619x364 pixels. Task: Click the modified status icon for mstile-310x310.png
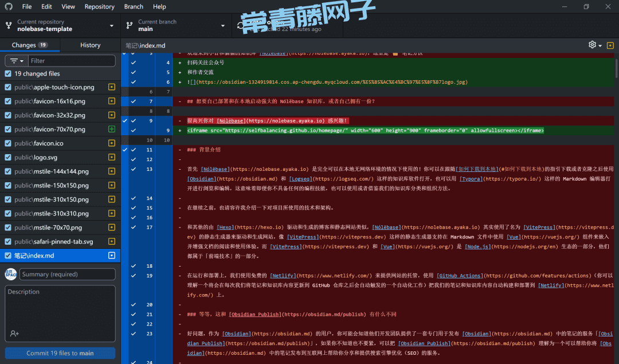[112, 213]
